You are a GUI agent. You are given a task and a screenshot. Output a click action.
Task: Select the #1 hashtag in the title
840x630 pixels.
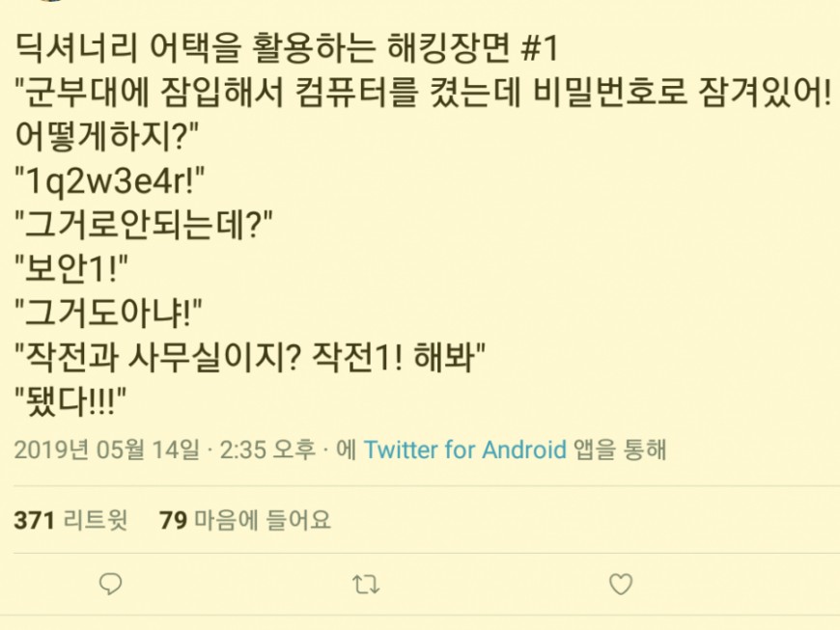point(540,48)
